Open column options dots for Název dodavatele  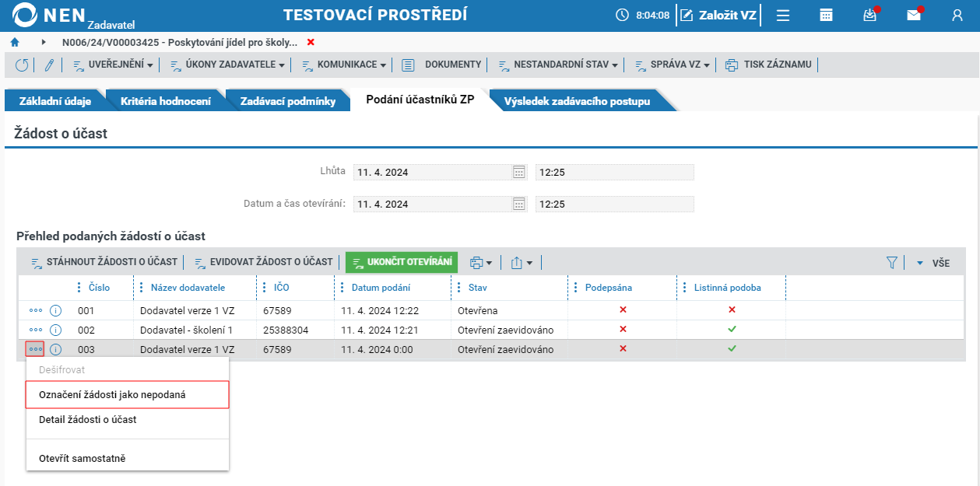coord(142,288)
